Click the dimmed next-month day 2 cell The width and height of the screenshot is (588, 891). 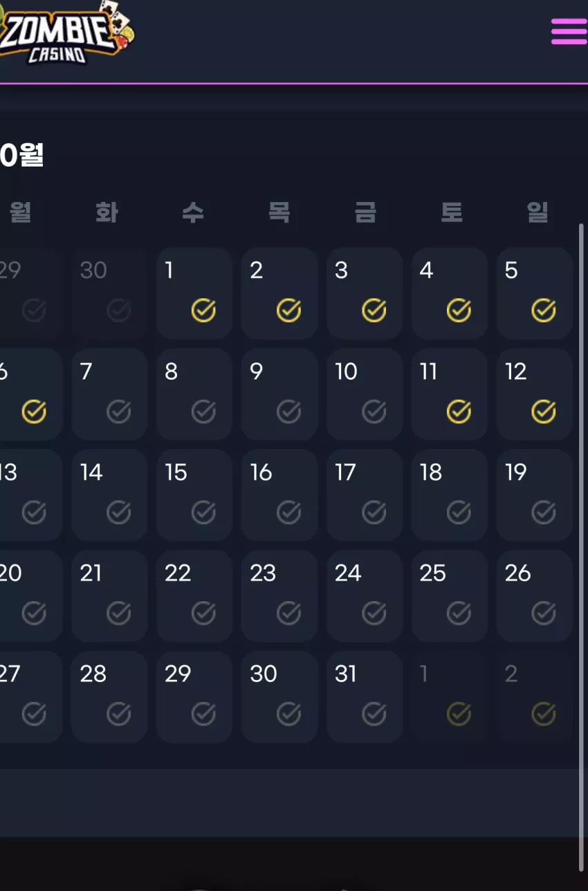click(x=535, y=697)
